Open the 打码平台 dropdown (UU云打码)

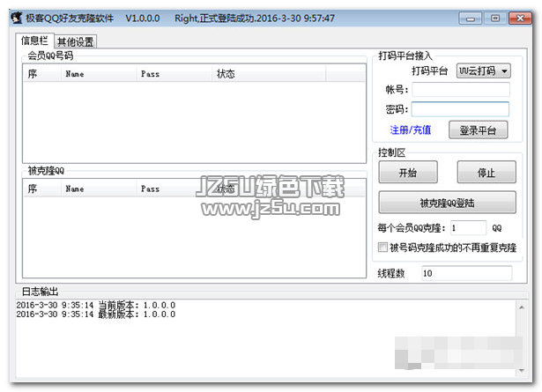click(x=483, y=70)
